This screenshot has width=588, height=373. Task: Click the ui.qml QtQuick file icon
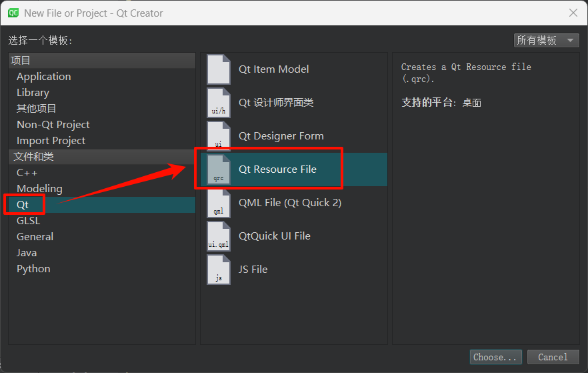coord(219,236)
